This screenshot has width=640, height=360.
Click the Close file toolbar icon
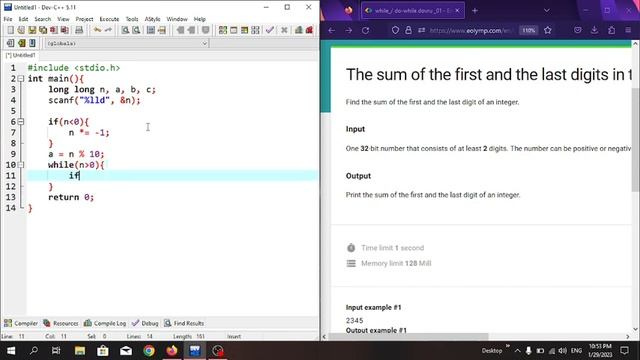pyautogui.click(x=53, y=30)
